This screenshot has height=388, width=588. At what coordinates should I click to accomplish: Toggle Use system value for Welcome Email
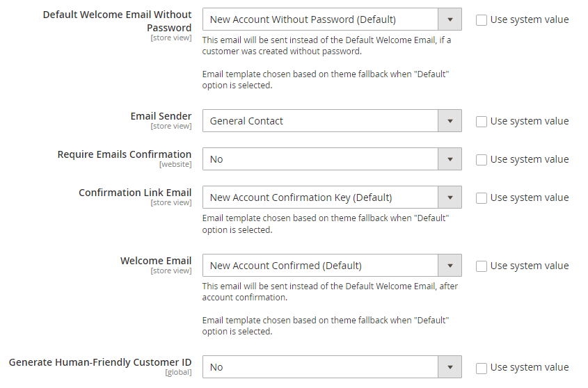[482, 266]
